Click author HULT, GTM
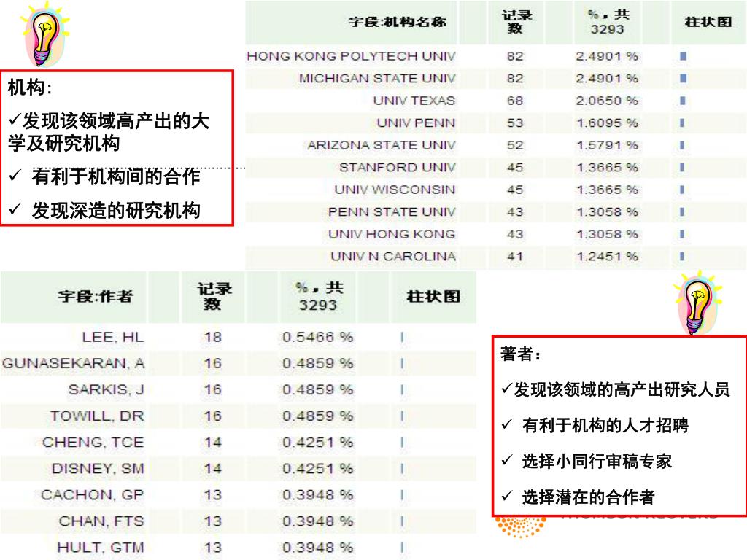The height and width of the screenshot is (560, 747). [100, 548]
